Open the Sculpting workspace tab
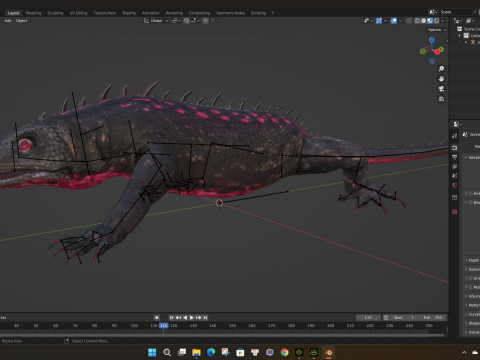The width and height of the screenshot is (480, 360). coord(55,13)
